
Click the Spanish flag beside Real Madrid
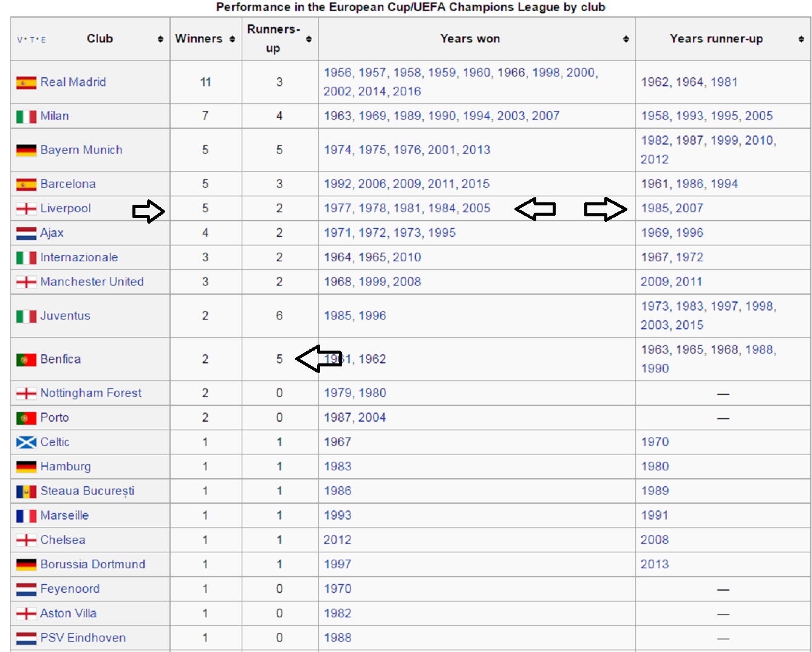pyautogui.click(x=26, y=83)
